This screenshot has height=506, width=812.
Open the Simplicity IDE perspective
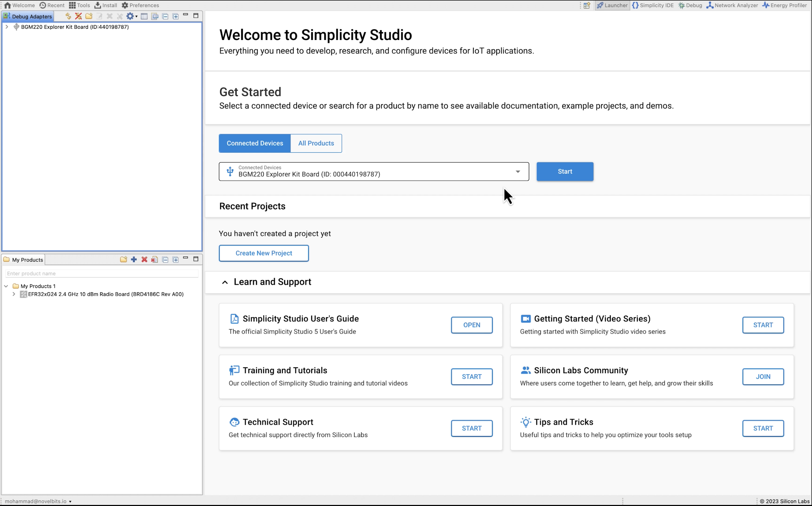653,5
